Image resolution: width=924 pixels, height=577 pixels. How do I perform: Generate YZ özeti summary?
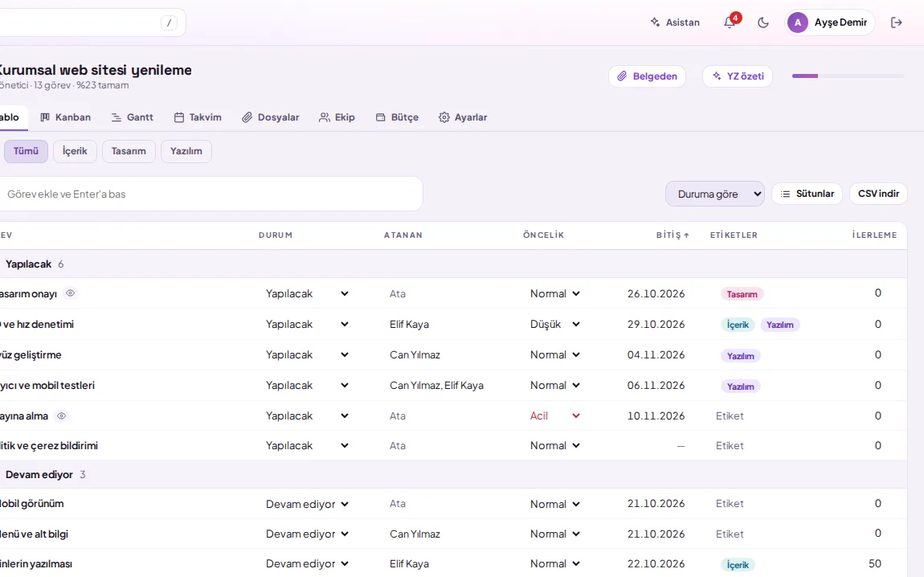coord(738,76)
